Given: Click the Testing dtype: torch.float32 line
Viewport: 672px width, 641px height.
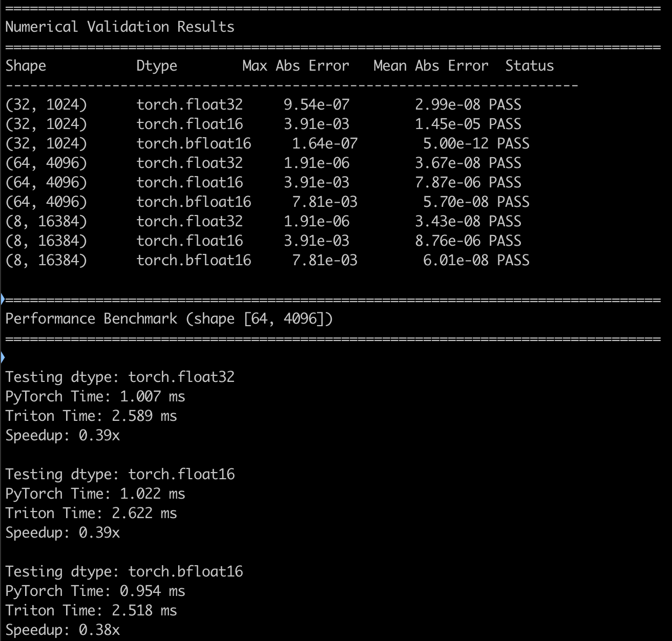Looking at the screenshot, I should (120, 377).
